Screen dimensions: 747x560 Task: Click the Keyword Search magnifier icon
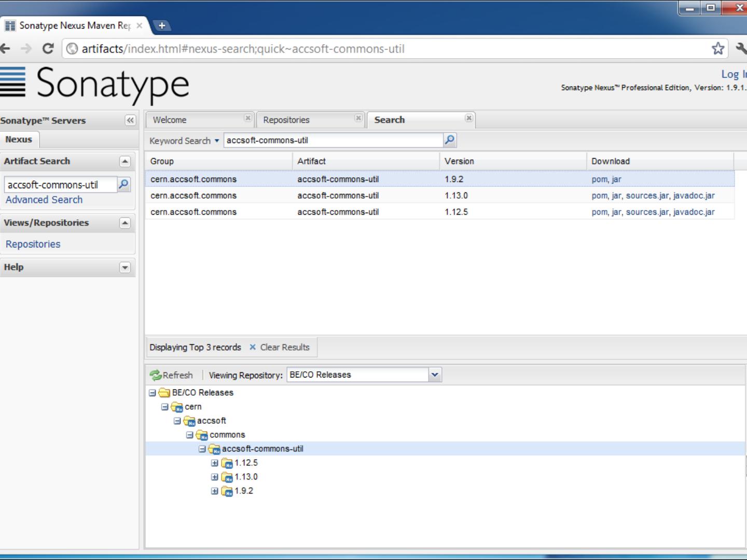[450, 140]
